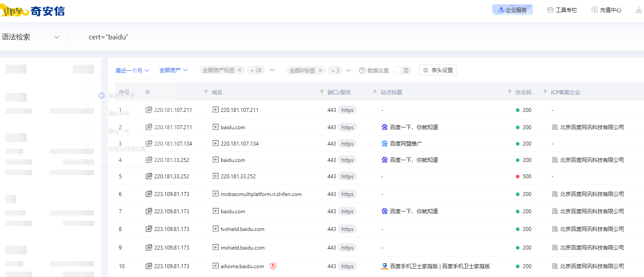Click the 表头设置 button
Screen dimensions: 644x277
pos(438,70)
